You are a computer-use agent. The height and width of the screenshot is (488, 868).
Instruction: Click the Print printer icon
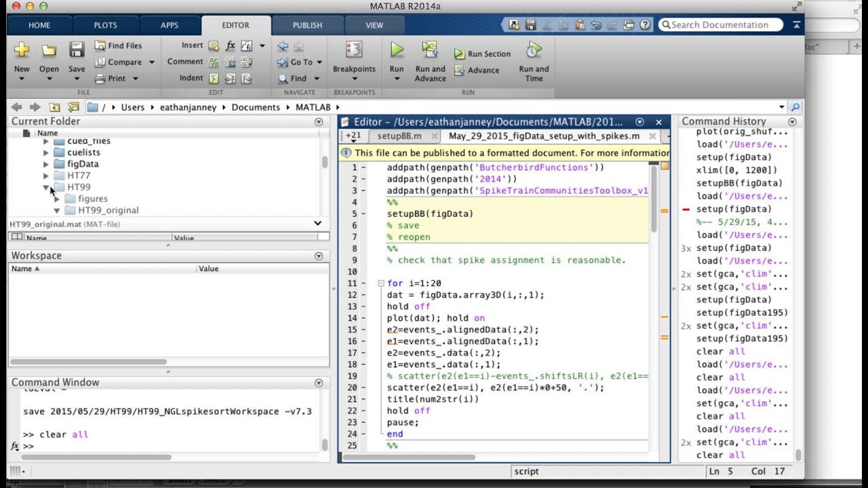tap(100, 78)
